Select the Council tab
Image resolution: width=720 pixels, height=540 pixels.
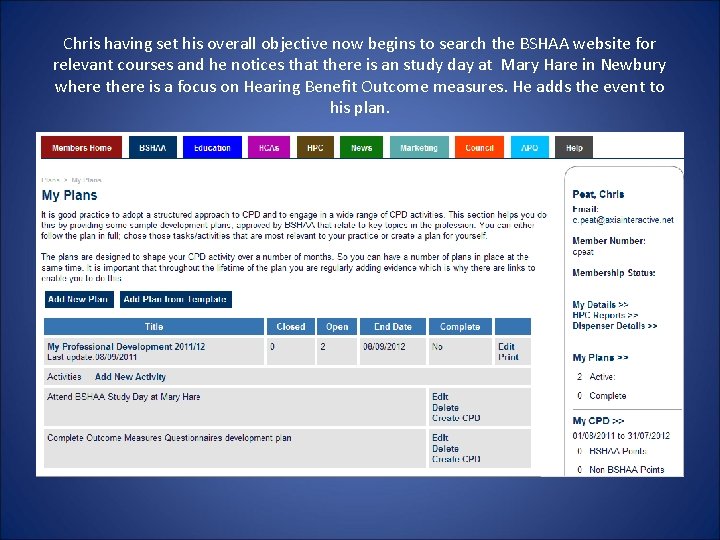click(x=479, y=147)
